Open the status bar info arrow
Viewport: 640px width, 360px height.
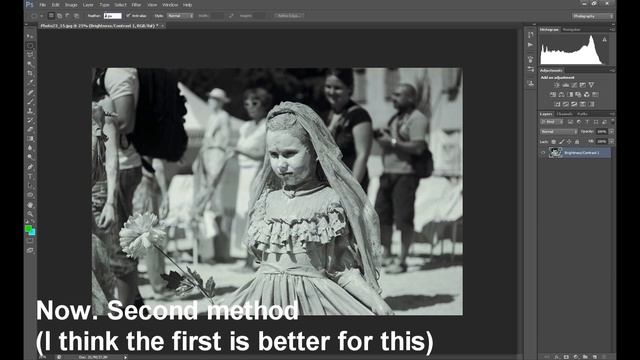125,357
